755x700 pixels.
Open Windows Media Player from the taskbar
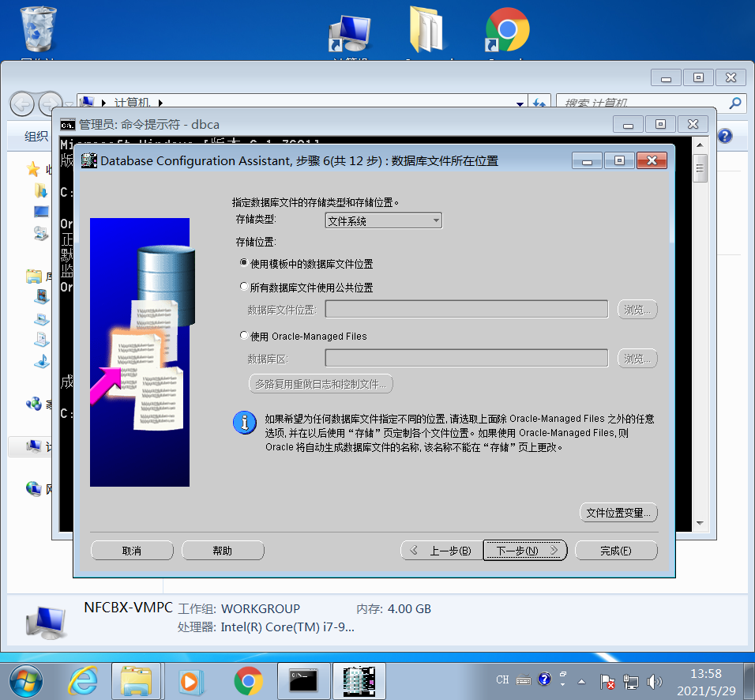193,679
